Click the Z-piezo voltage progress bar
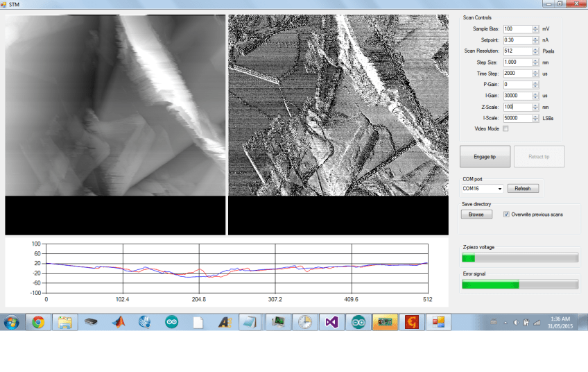Screen dimensions: 588x372 520,258
